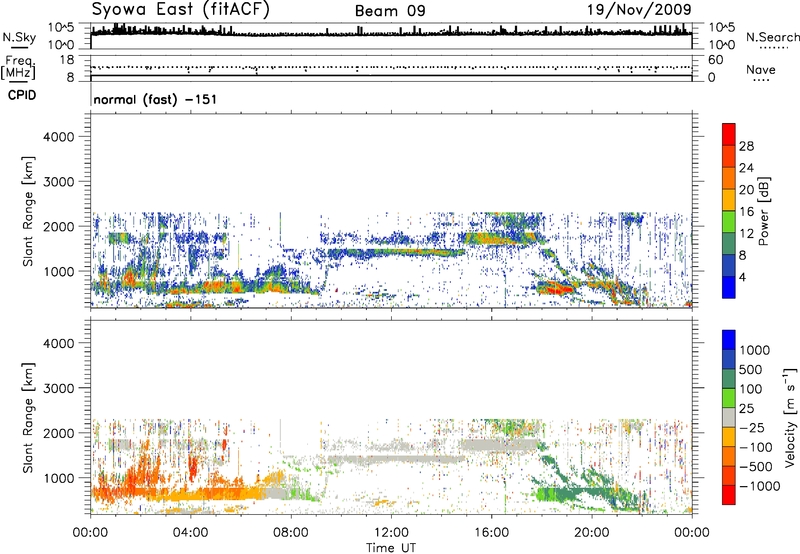The image size is (800, 554).
Task: Click the '60' tick on the Nave axis
Action: [716, 60]
